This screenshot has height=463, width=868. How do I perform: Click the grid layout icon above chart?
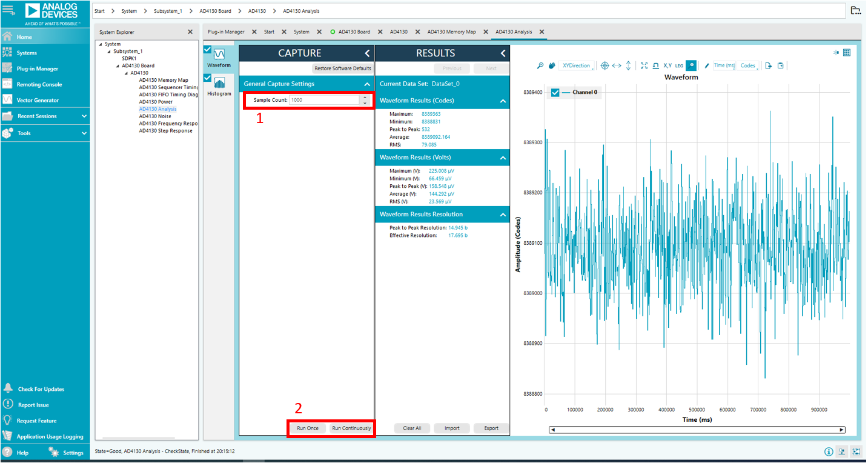(847, 53)
